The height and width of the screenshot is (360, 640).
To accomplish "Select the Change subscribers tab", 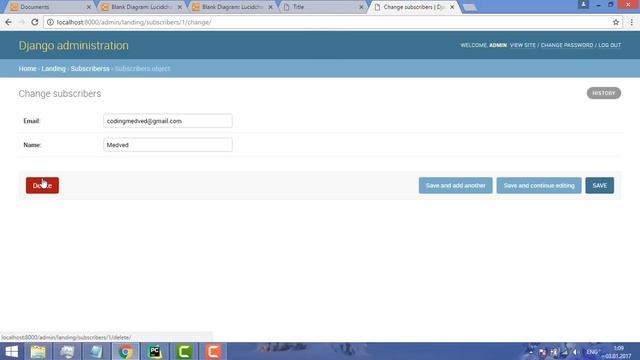I will pos(413,7).
